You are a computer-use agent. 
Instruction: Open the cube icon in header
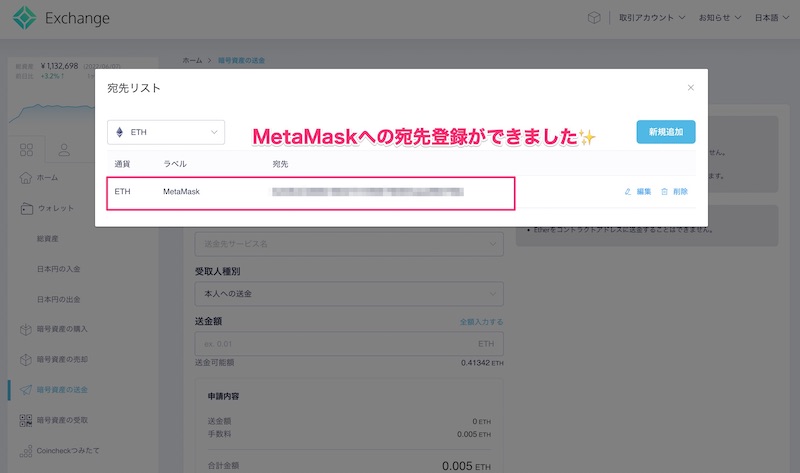(x=594, y=18)
